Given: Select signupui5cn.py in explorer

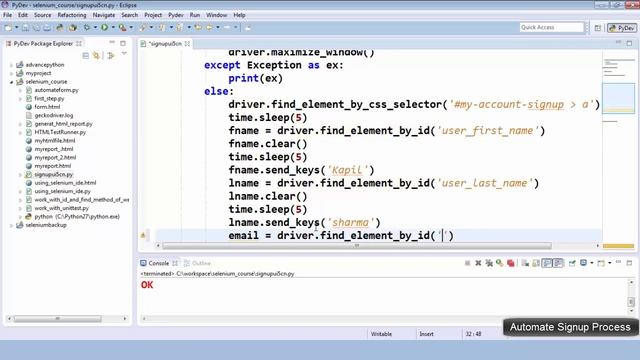Looking at the screenshot, I should 53,174.
